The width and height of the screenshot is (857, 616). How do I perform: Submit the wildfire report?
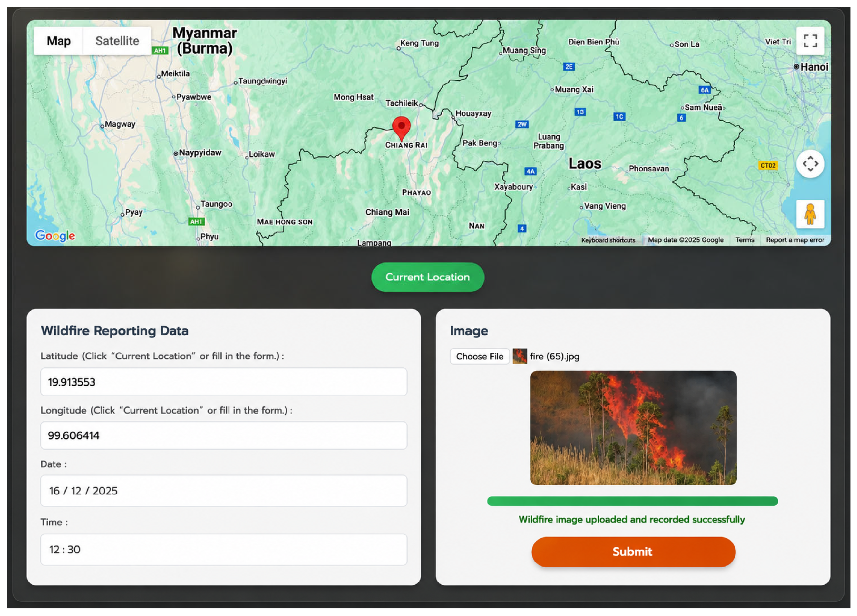633,552
